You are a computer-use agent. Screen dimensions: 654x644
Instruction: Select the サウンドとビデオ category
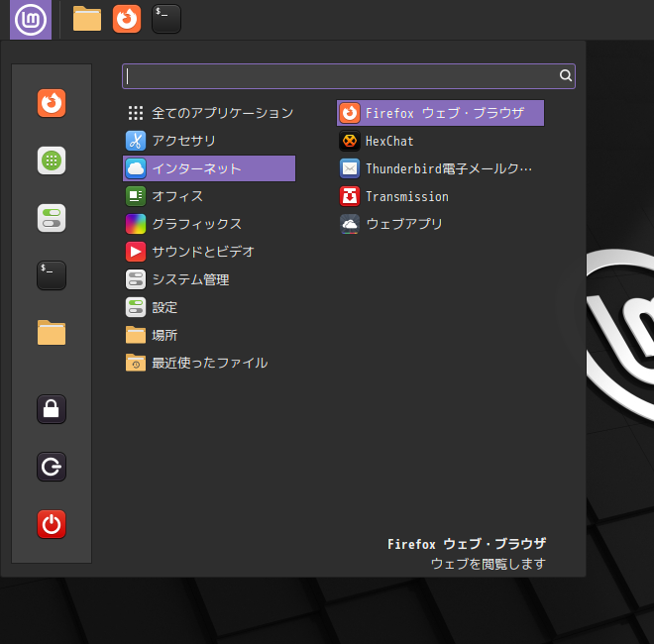click(x=209, y=252)
